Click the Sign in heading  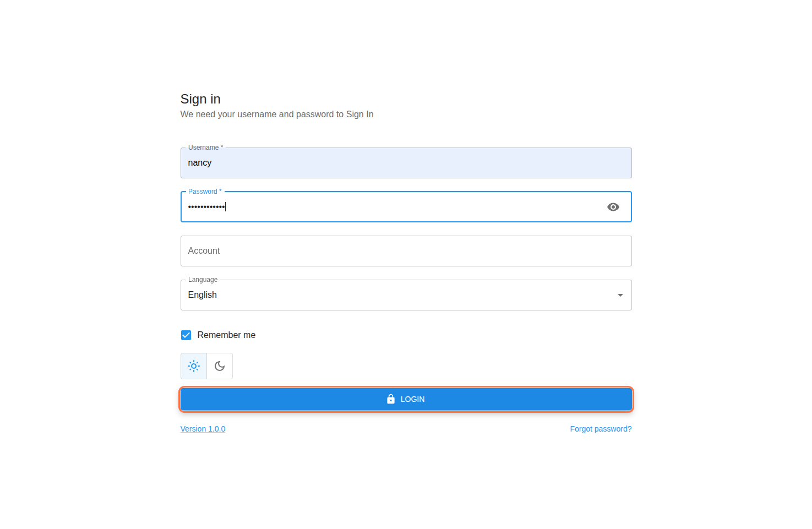tap(200, 99)
